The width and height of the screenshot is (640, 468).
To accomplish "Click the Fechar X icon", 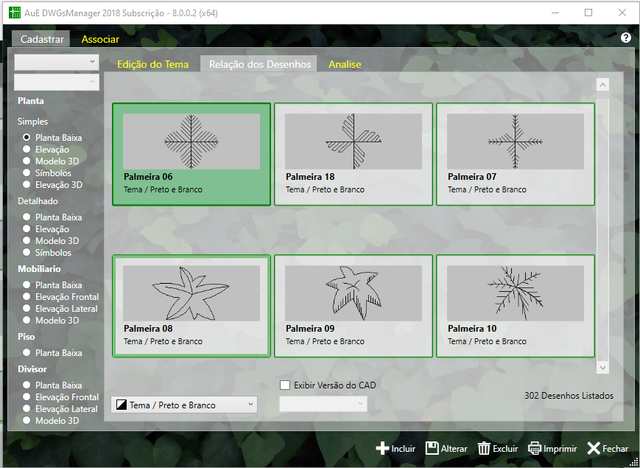I will coord(593,449).
